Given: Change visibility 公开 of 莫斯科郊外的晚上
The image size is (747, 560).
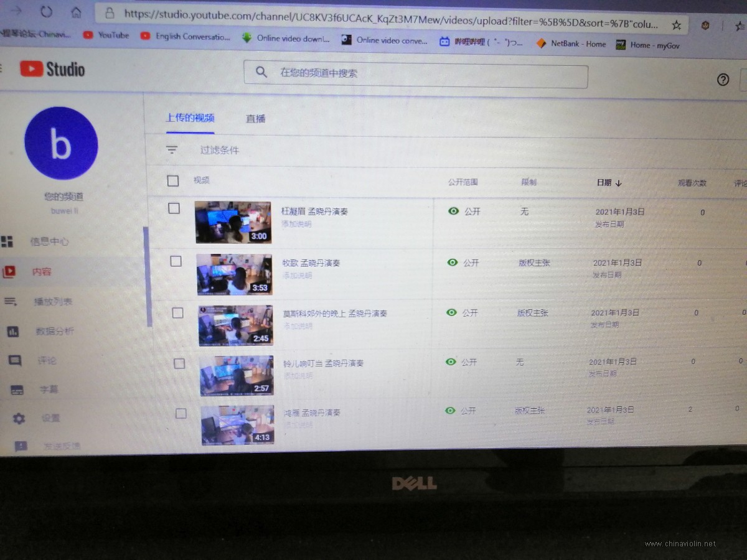Looking at the screenshot, I should point(463,312).
